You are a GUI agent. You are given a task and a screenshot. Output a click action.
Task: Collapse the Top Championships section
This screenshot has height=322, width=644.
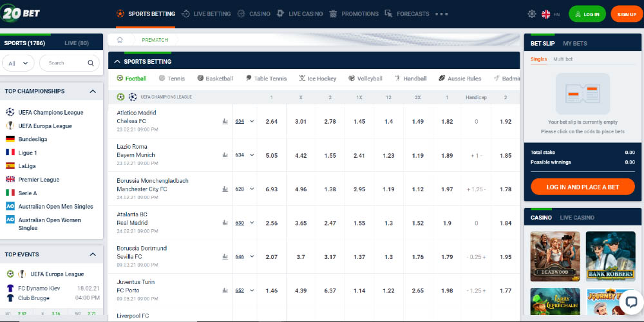click(x=93, y=91)
